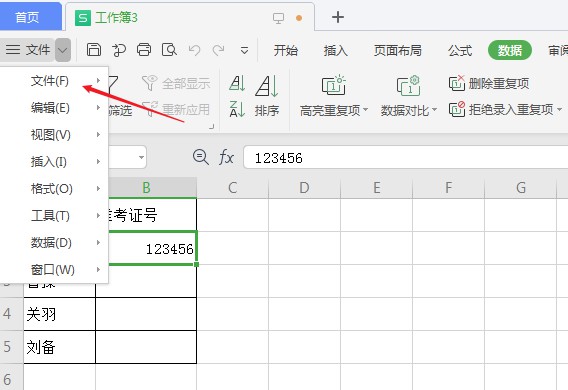Screen dimensions: 568x390
Task: Select row 5 header
Action: [x=12, y=347]
